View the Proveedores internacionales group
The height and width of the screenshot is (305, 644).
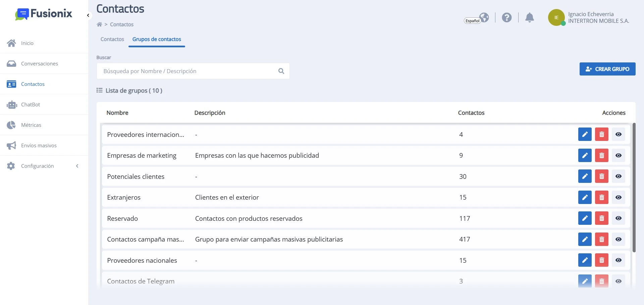coord(619,135)
